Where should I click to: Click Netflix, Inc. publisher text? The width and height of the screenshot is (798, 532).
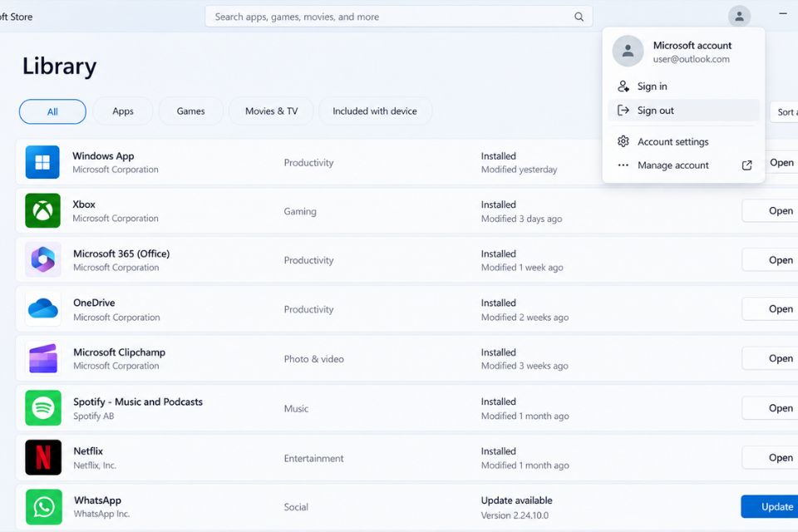(95, 465)
